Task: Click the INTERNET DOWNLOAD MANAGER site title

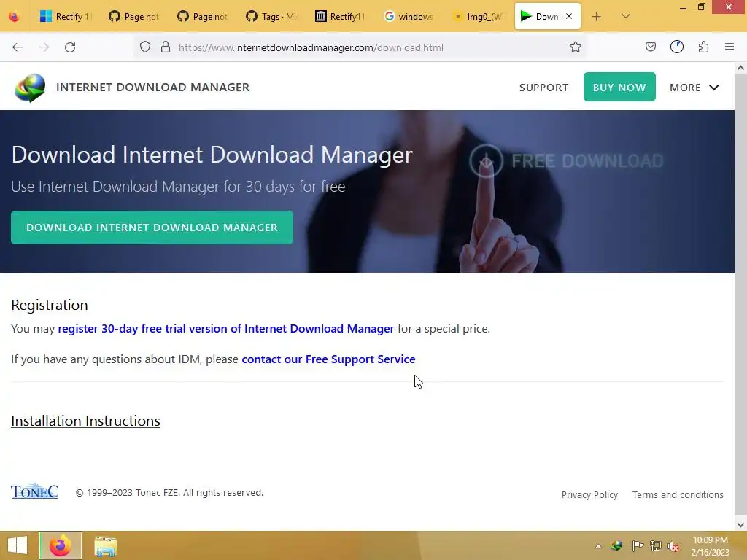Action: 153,87
